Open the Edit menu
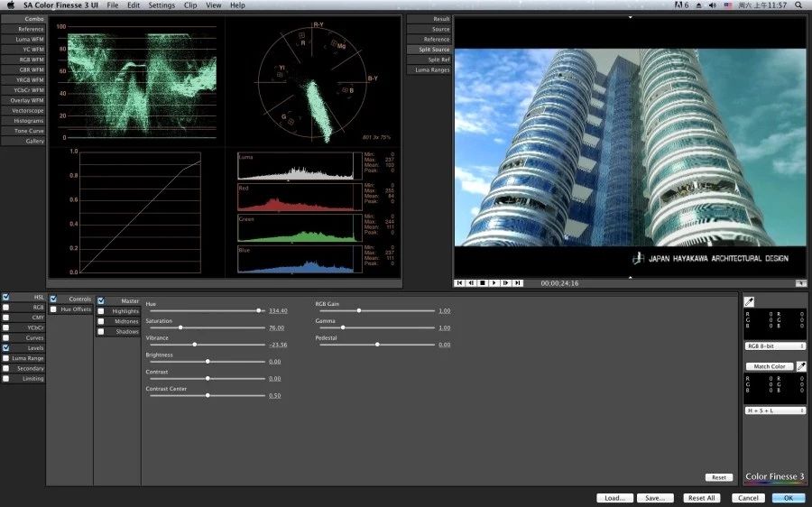This screenshot has height=507, width=812. (x=134, y=5)
